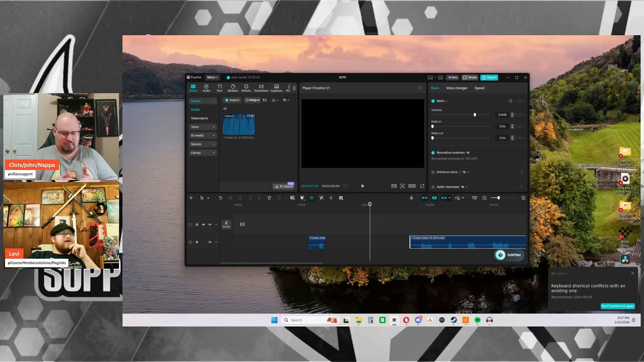Open the media sort dropdown
Image resolution: width=644 pixels, height=362 pixels.
tap(275, 100)
